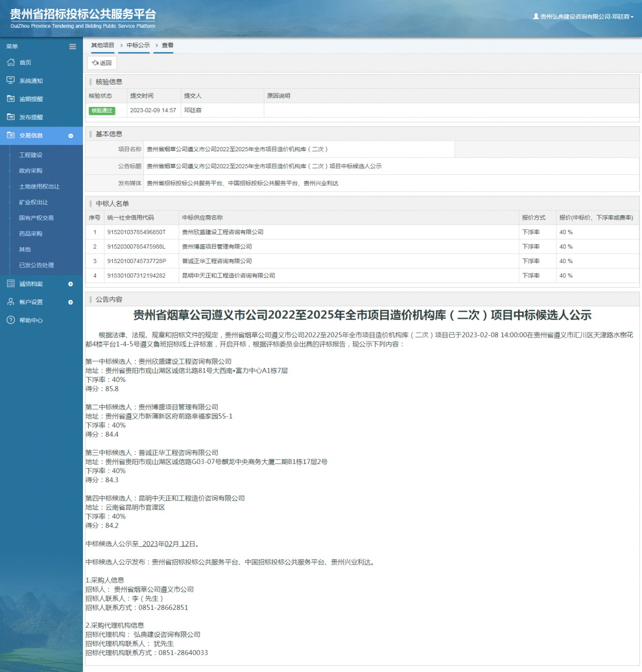
Task: Open the 帮助中心 question mark icon
Action: pos(11,320)
